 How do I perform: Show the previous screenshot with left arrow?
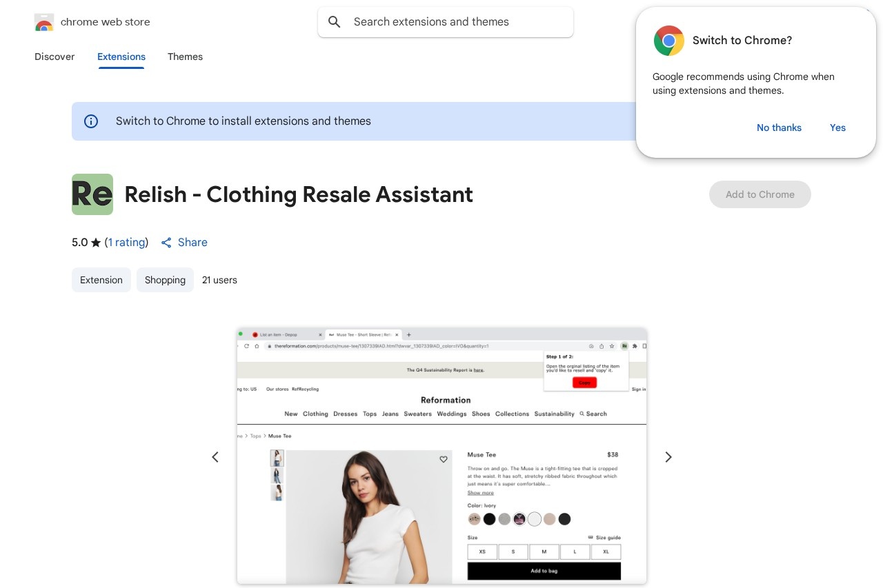coord(215,457)
